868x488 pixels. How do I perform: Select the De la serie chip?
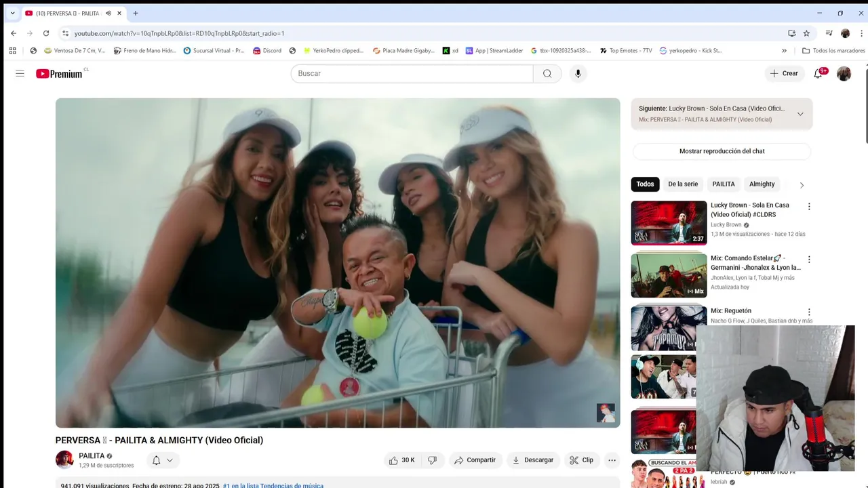pyautogui.click(x=683, y=184)
